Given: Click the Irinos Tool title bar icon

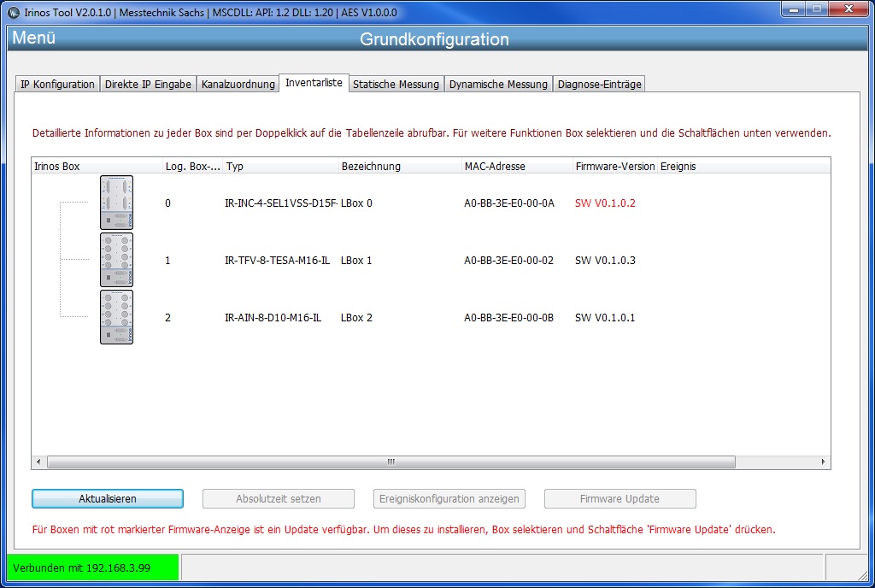Looking at the screenshot, I should coord(14,12).
